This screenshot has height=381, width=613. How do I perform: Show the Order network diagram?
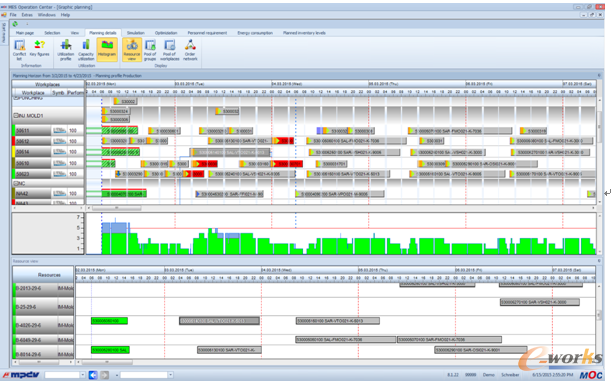[190, 50]
